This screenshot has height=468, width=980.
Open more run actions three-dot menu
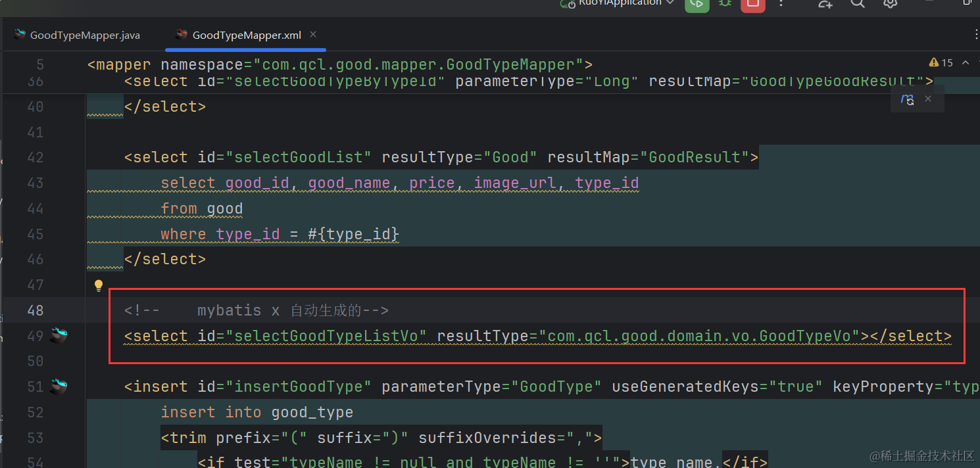(781, 4)
